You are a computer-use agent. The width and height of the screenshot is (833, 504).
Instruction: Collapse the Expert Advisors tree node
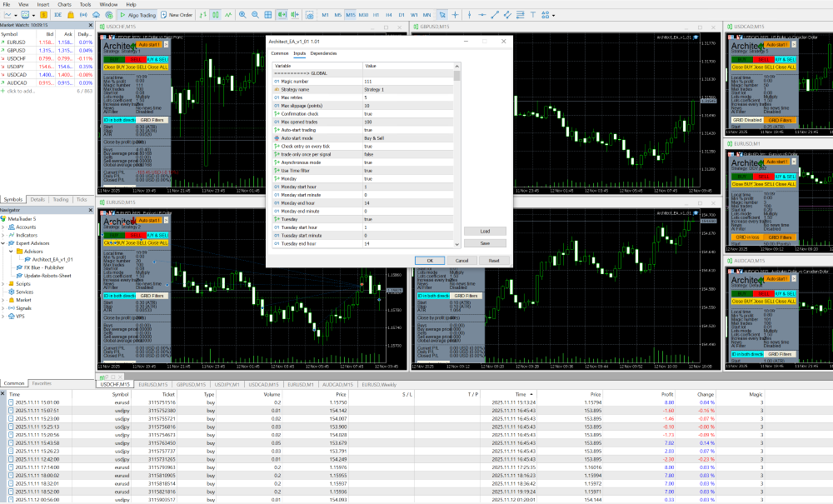pos(4,243)
